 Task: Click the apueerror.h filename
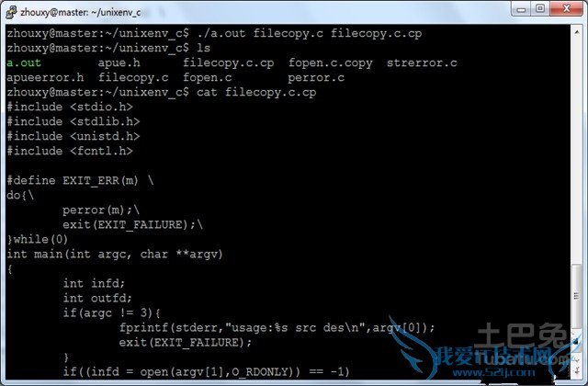pyautogui.click(x=45, y=77)
